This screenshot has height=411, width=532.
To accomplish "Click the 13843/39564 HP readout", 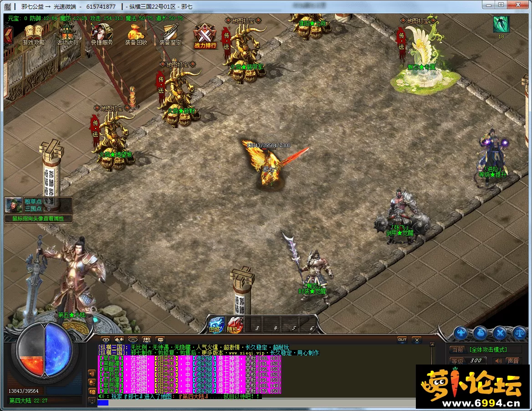I will (23, 391).
